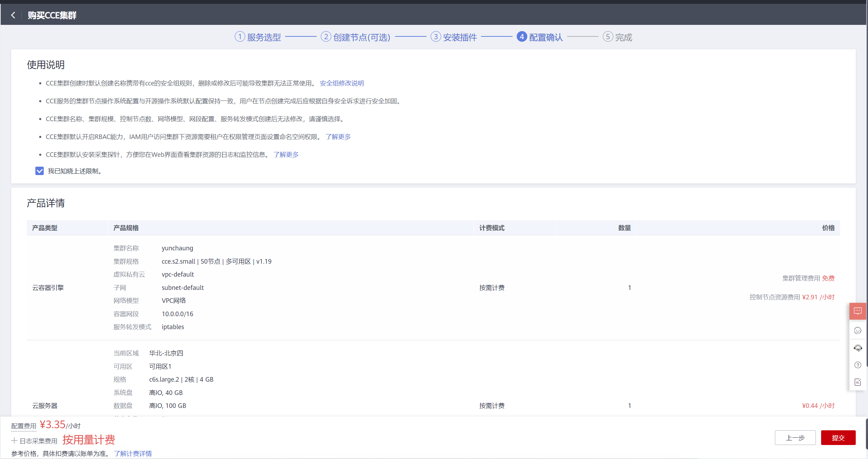The height and width of the screenshot is (459, 868).
Task: Open the red chat message bubble icon
Action: (x=858, y=311)
